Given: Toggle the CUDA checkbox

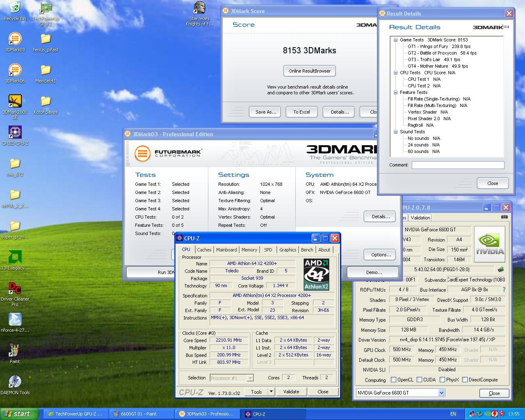Looking at the screenshot, I should click(x=420, y=380).
